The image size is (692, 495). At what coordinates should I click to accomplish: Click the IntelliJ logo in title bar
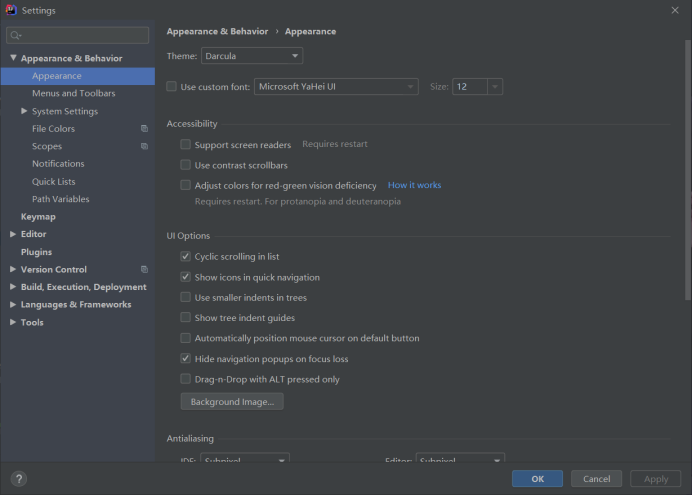[x=11, y=10]
